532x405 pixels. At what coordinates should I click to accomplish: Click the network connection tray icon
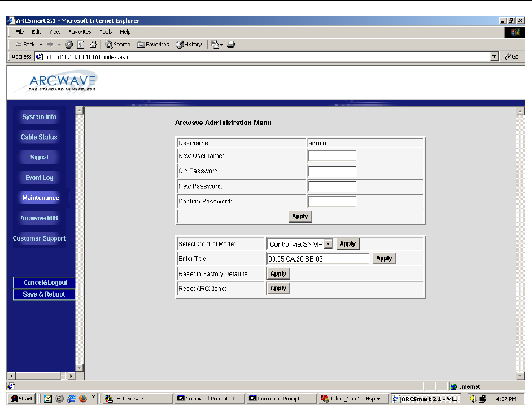click(483, 399)
